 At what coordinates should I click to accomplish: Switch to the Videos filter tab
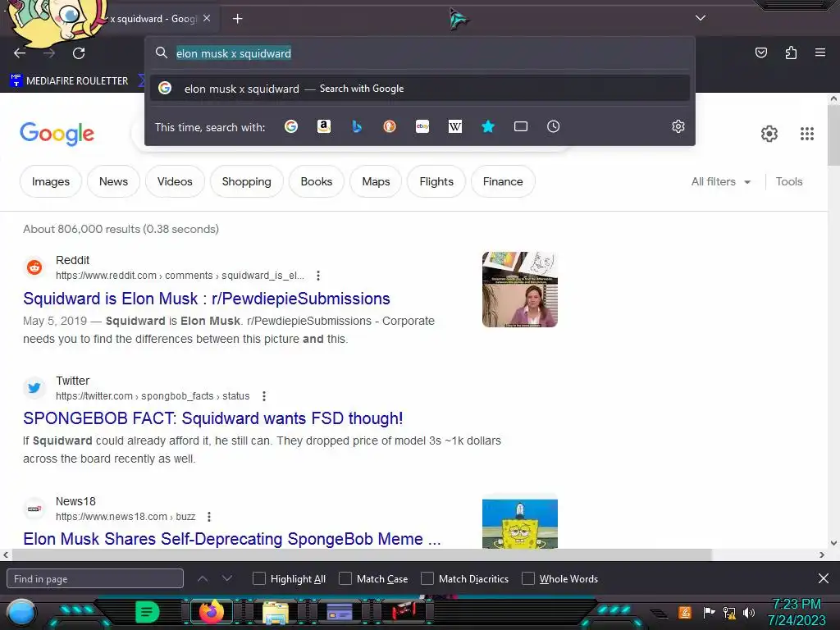click(175, 181)
